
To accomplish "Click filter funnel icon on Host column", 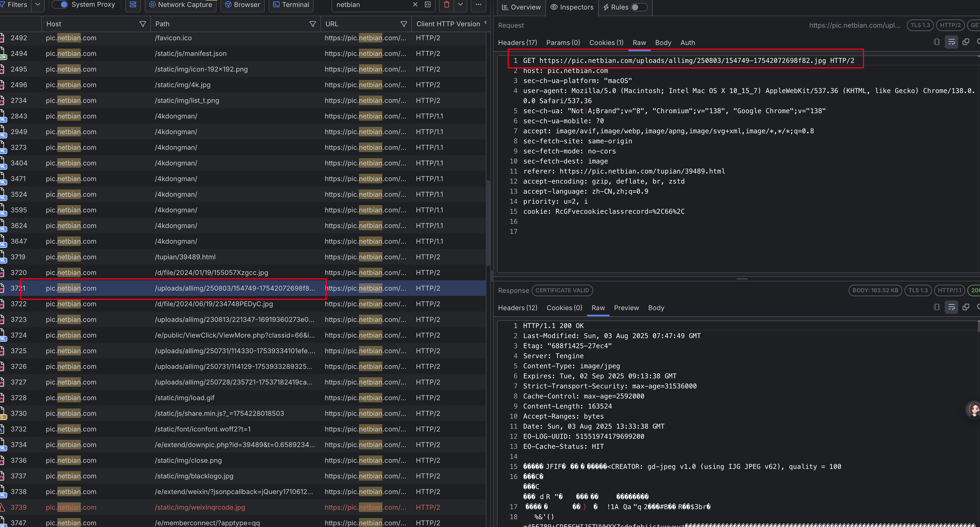I will point(143,24).
